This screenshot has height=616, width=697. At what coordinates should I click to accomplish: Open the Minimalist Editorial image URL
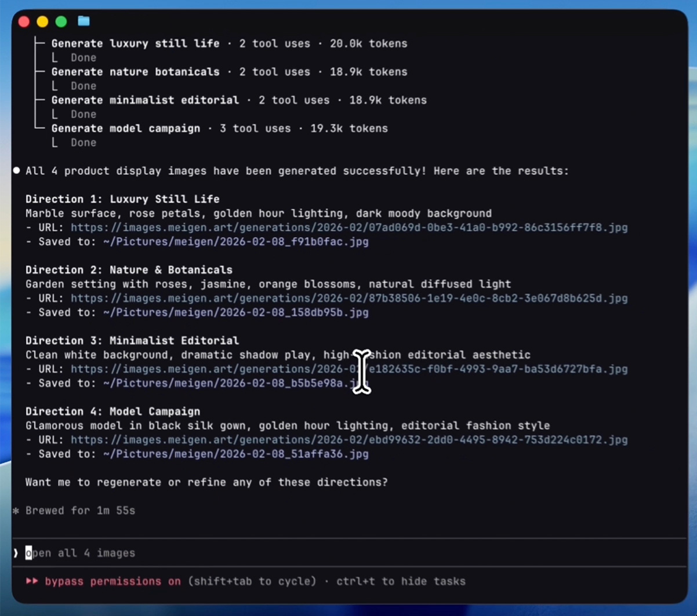[x=349, y=369]
